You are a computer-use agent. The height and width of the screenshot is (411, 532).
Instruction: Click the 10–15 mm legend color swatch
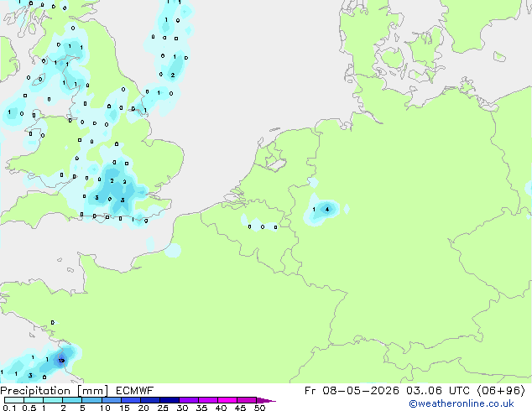tap(112, 400)
